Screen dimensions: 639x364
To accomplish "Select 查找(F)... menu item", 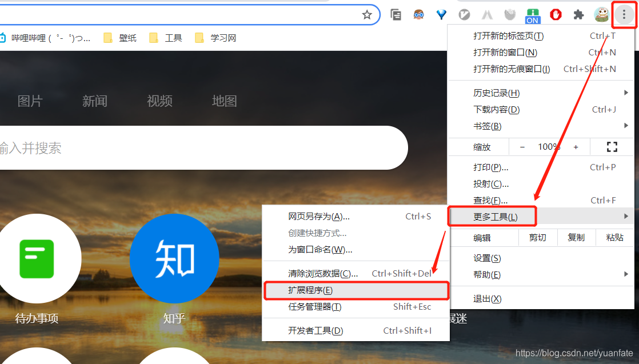I will pyautogui.click(x=541, y=200).
